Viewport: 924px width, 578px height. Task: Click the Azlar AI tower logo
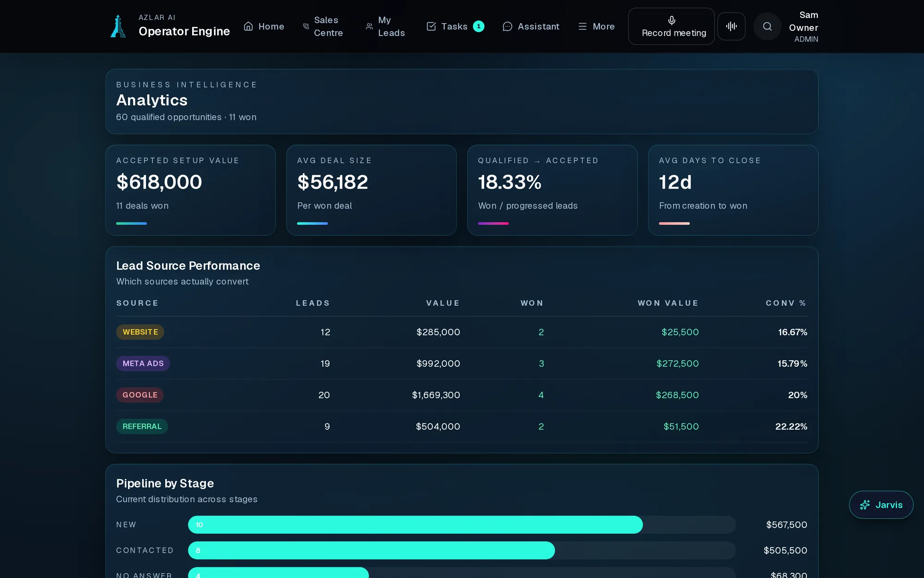click(118, 26)
